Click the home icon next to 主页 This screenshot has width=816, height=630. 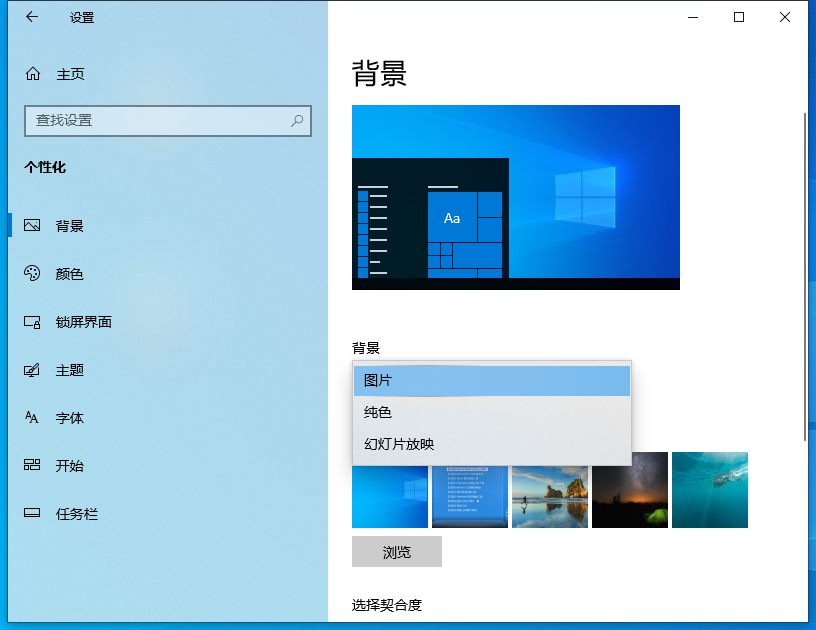pyautogui.click(x=33, y=74)
